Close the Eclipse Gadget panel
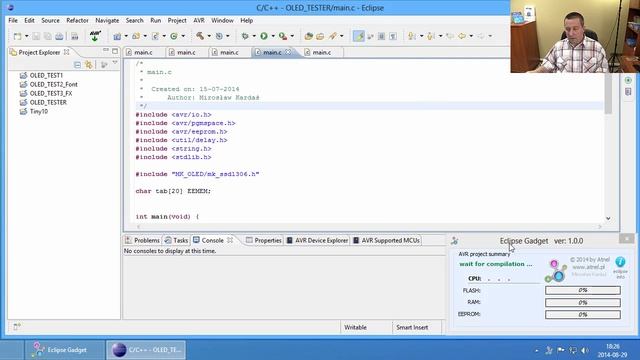This screenshot has width=640, height=360. 627,238
